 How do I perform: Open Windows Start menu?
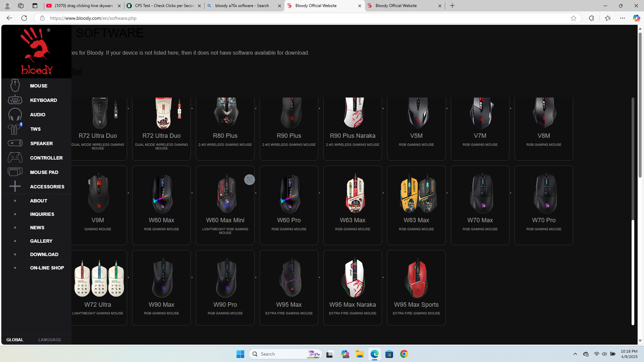(x=240, y=354)
